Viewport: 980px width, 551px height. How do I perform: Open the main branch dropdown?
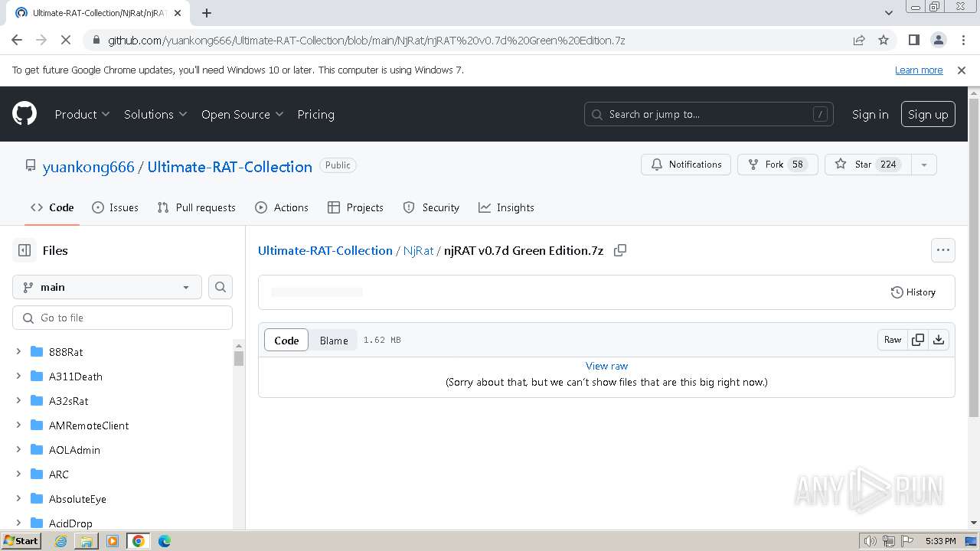[x=107, y=287]
